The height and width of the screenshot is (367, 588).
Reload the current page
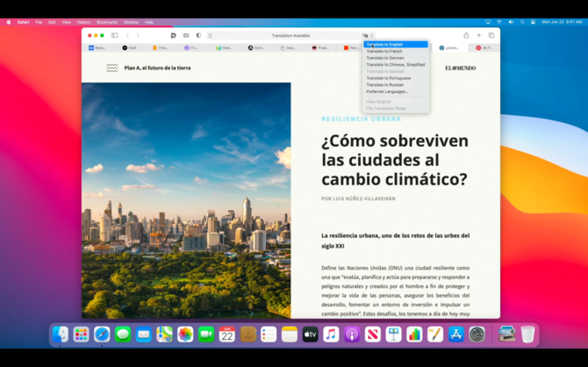tap(372, 36)
